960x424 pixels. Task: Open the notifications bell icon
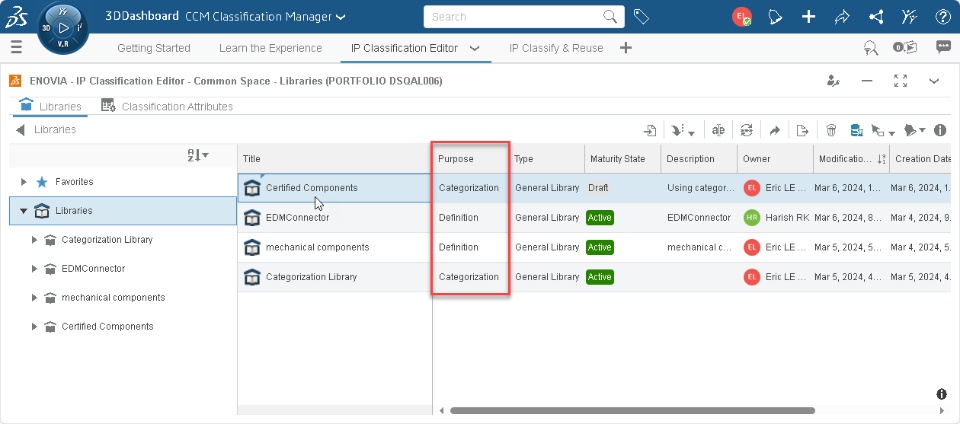[x=774, y=16]
